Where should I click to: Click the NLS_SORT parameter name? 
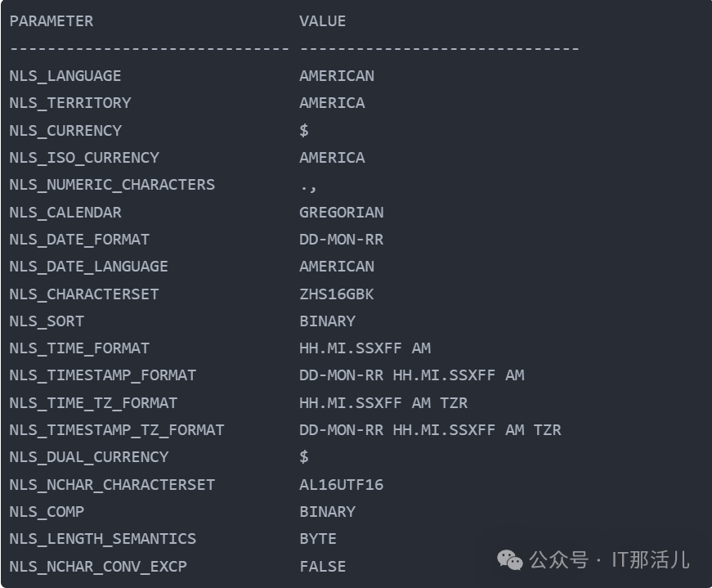click(x=47, y=321)
